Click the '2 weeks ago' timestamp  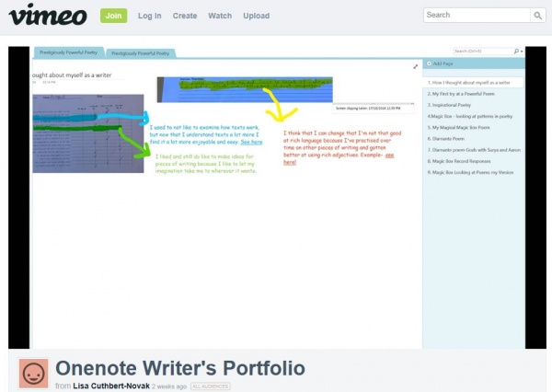pos(169,386)
